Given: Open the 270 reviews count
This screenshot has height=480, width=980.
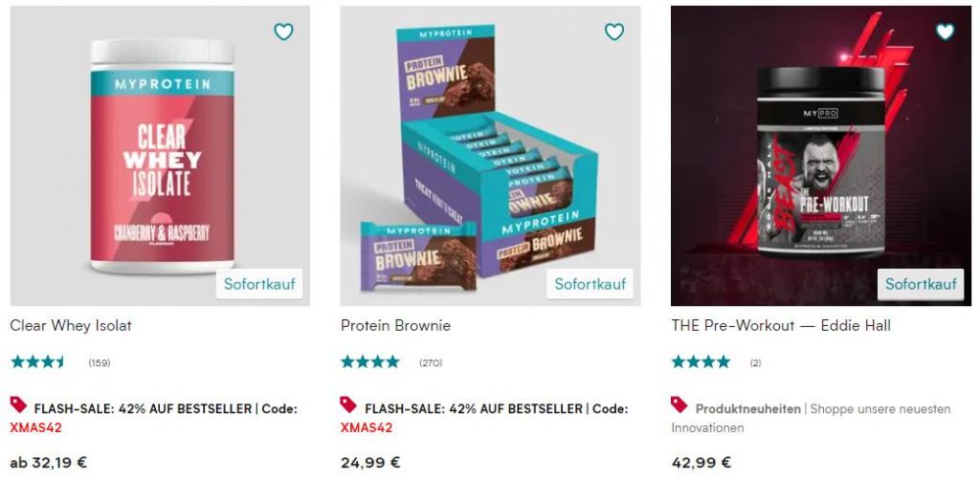Looking at the screenshot, I should tap(431, 362).
